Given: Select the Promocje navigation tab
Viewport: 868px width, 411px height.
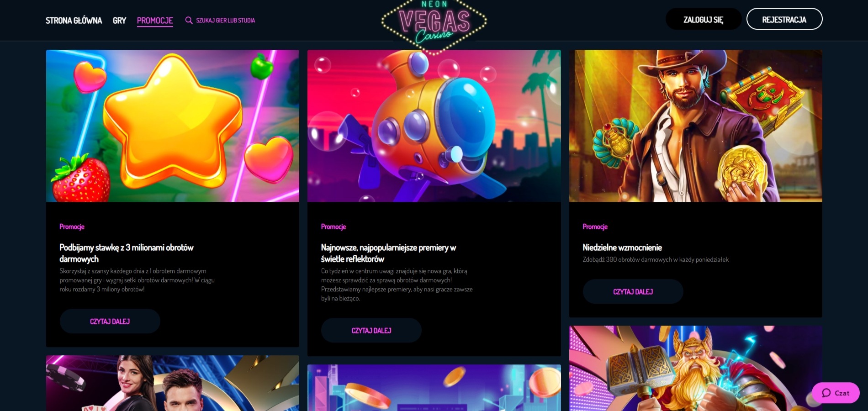Looking at the screenshot, I should [155, 21].
